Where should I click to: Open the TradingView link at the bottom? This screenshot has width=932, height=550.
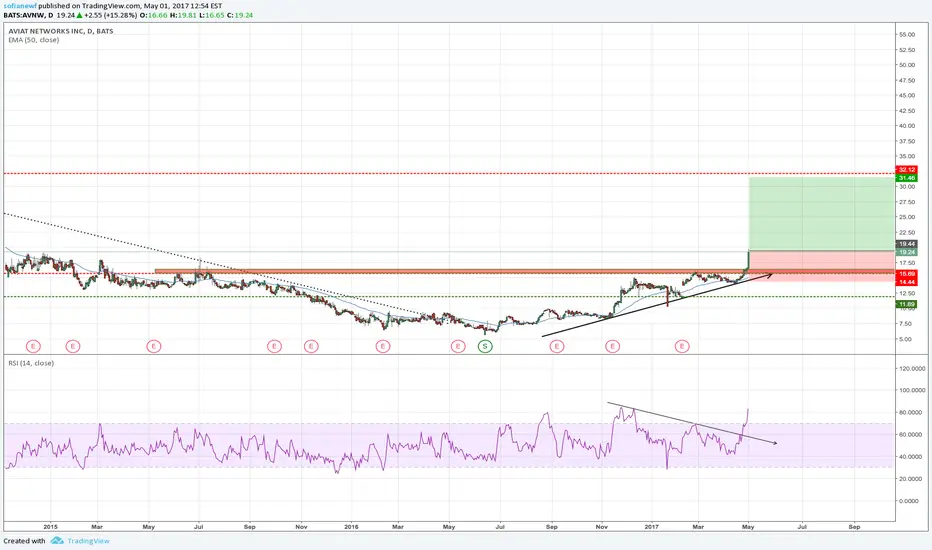coord(89,540)
